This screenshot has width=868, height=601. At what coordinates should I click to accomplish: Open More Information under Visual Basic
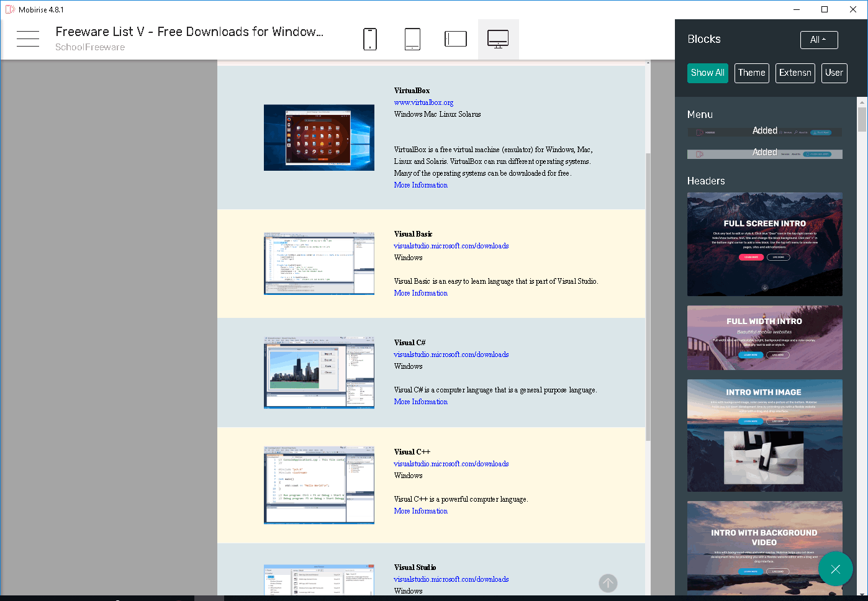(420, 293)
